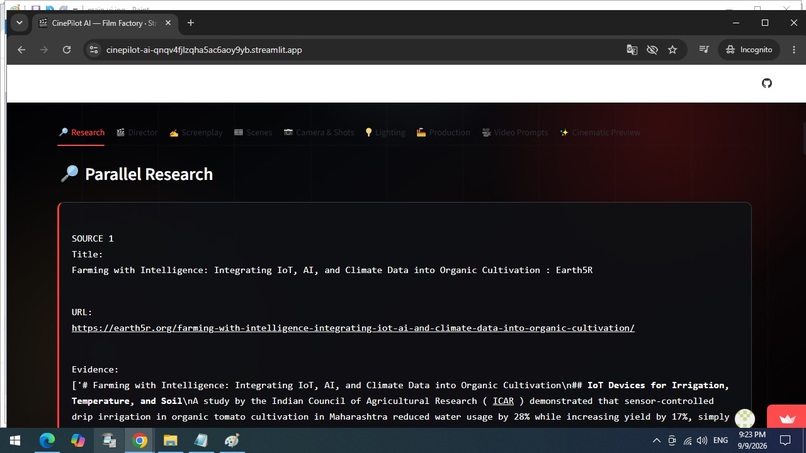Viewport: 806px width, 453px height.
Task: Open the notepad-style app in the taskbar
Action: [201, 441]
